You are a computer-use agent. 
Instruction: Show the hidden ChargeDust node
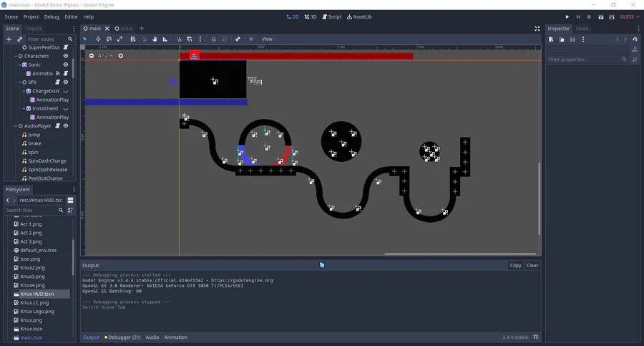point(66,91)
